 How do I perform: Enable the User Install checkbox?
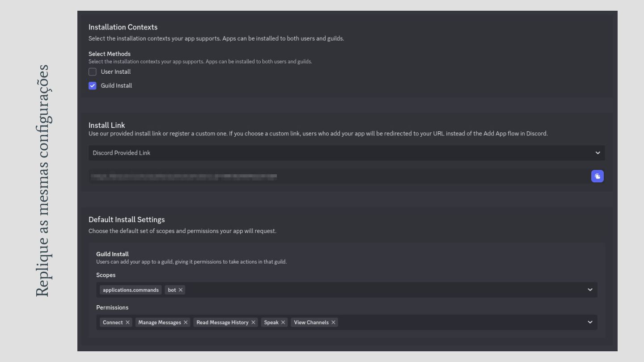(x=93, y=72)
